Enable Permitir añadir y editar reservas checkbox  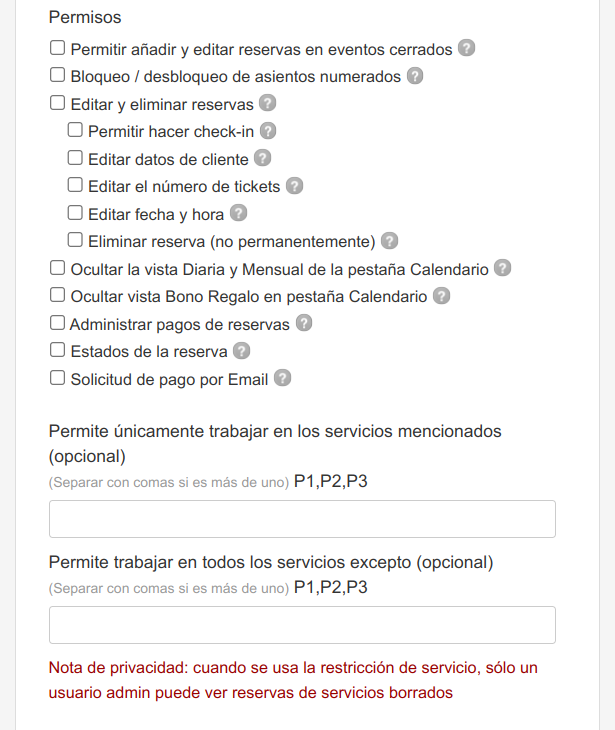coord(57,47)
